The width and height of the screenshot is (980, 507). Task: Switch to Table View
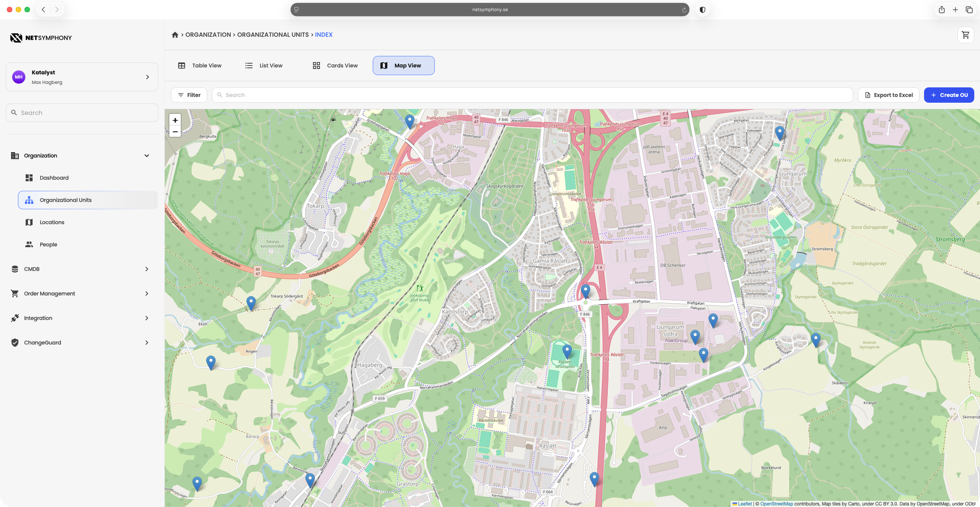(x=200, y=65)
